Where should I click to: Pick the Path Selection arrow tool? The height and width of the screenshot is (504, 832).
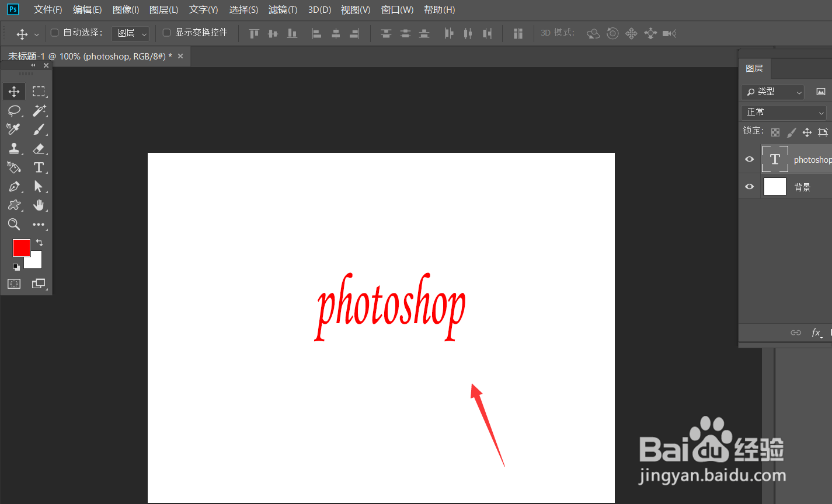coord(39,187)
